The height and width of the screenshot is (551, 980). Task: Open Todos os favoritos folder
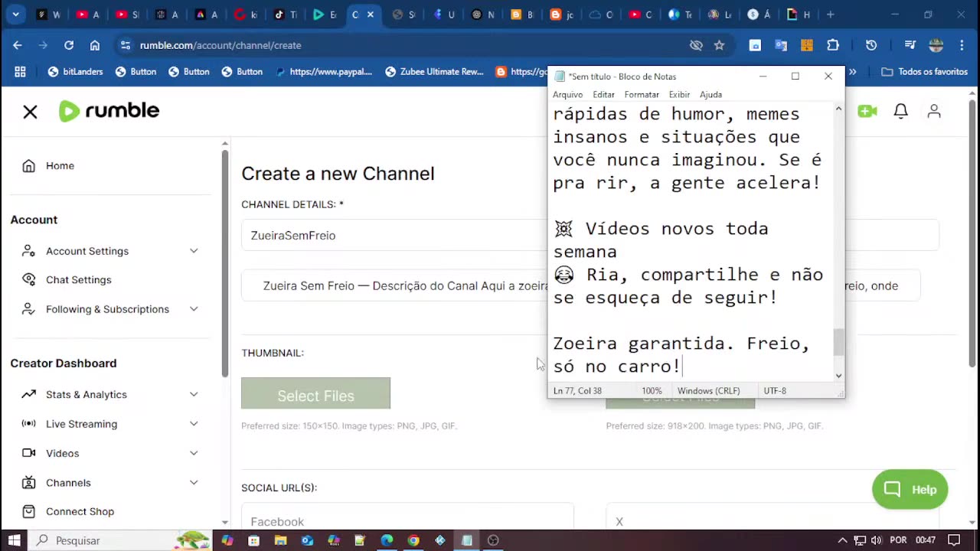(x=925, y=72)
